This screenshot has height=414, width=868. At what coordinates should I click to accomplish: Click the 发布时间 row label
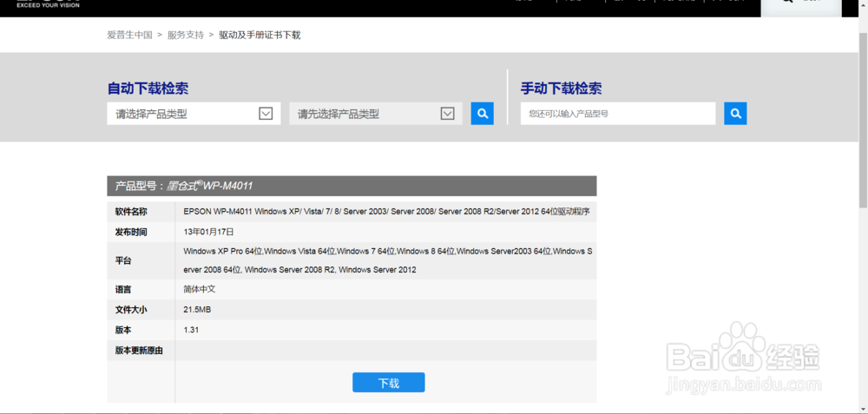tap(131, 232)
